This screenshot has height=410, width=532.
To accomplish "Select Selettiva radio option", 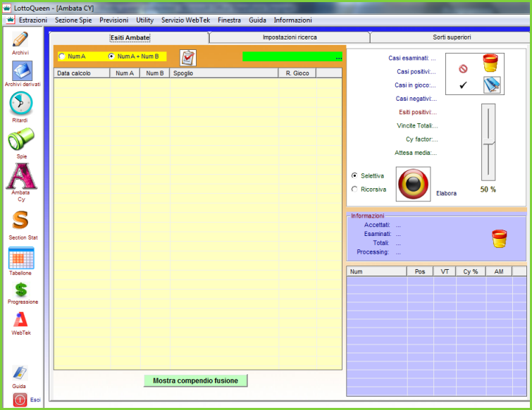I will click(x=354, y=175).
